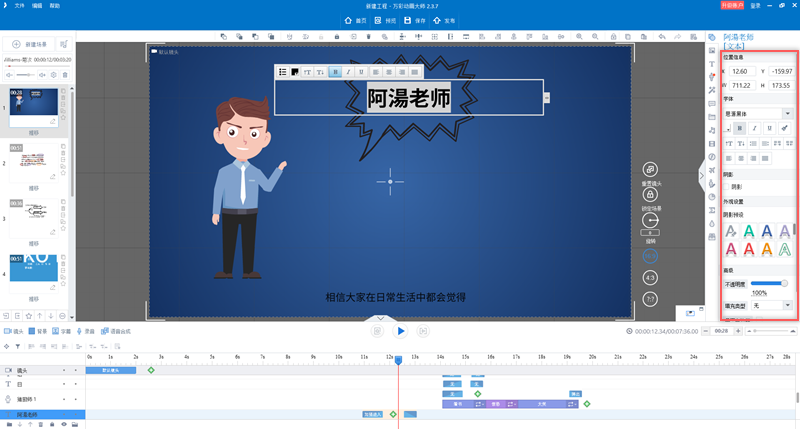
Task: Toggle underline in the floating text toolbar
Action: tap(361, 72)
